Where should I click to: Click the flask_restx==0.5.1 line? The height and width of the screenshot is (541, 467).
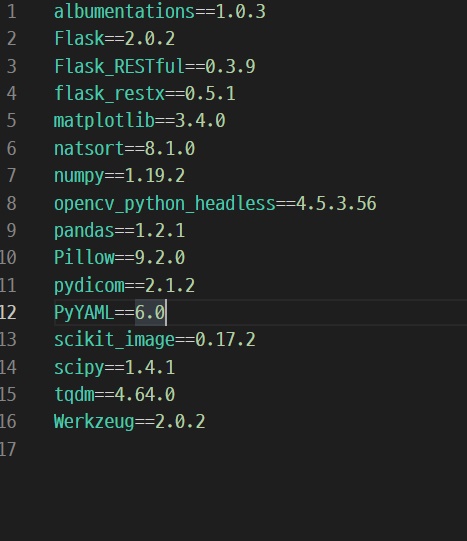pyautogui.click(x=145, y=94)
